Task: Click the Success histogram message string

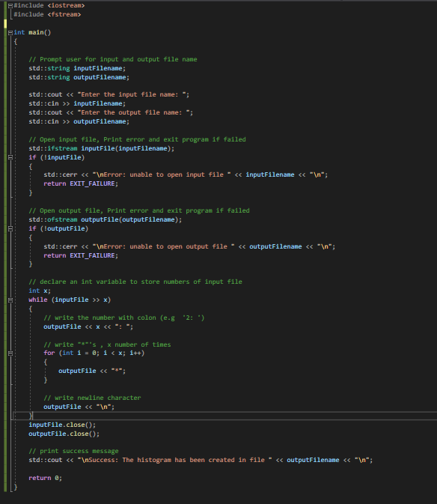Action: tap(174, 461)
